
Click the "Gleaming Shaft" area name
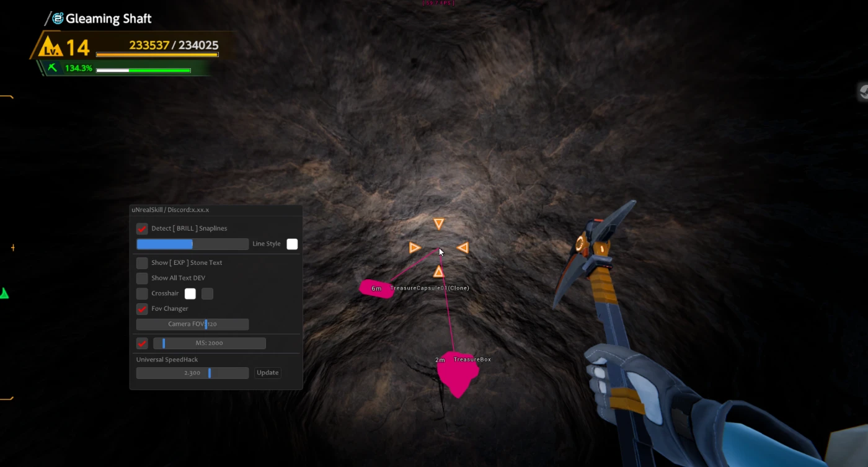pos(108,19)
